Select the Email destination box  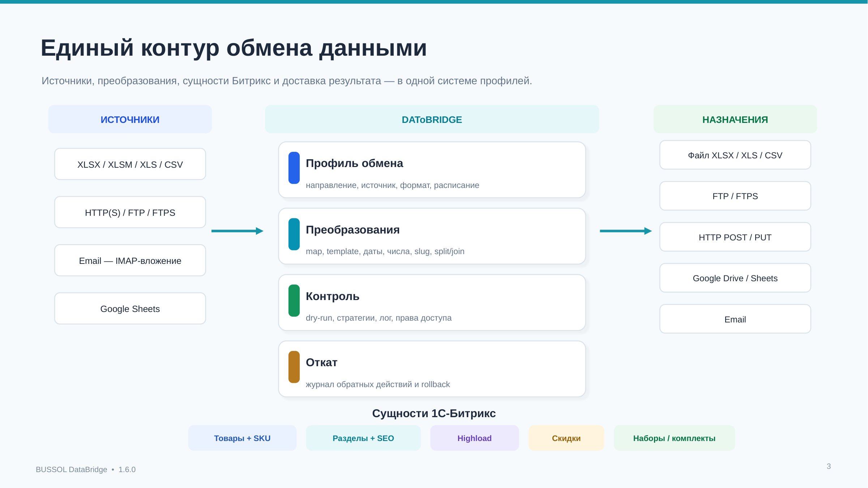[x=735, y=319]
